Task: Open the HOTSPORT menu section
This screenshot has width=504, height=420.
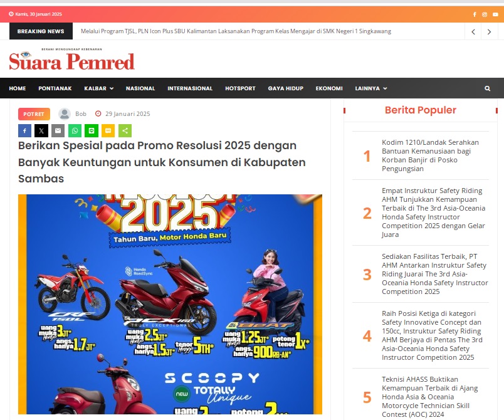Action: click(240, 88)
